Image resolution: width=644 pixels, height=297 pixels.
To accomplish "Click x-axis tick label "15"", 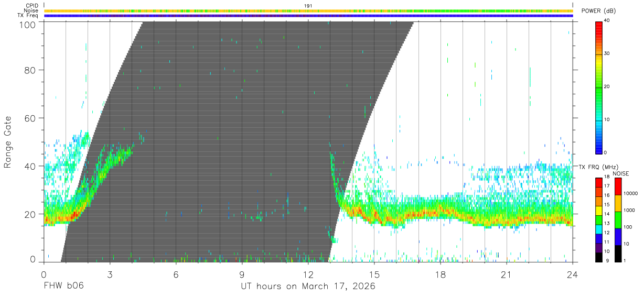I will (374, 275).
